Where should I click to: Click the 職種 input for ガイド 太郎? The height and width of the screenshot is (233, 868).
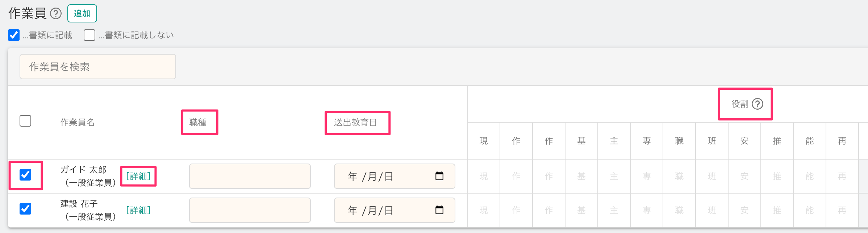[x=250, y=176]
